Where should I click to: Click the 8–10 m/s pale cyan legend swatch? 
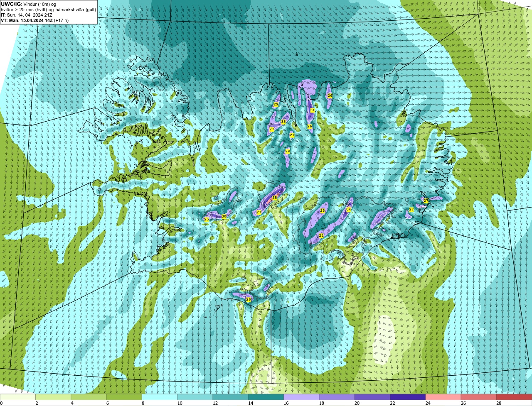(160, 397)
